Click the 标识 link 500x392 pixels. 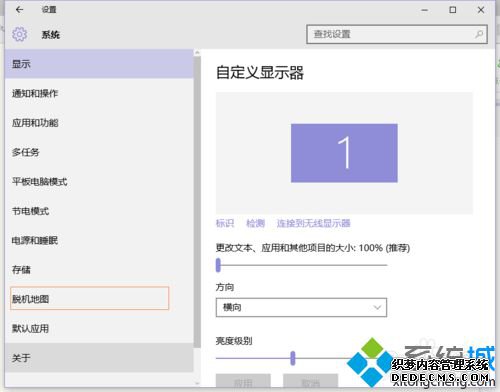[225, 223]
